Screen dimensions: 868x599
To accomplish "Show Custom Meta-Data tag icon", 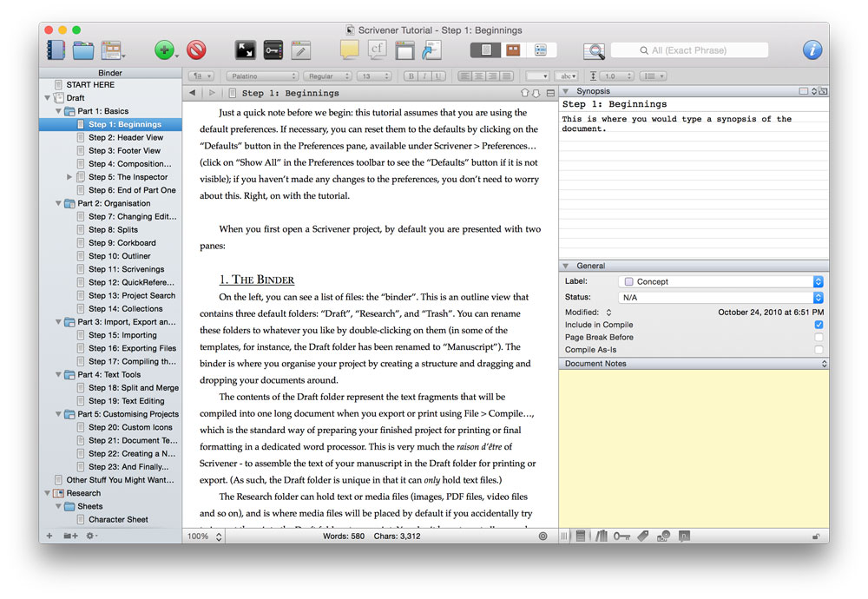I will click(642, 536).
